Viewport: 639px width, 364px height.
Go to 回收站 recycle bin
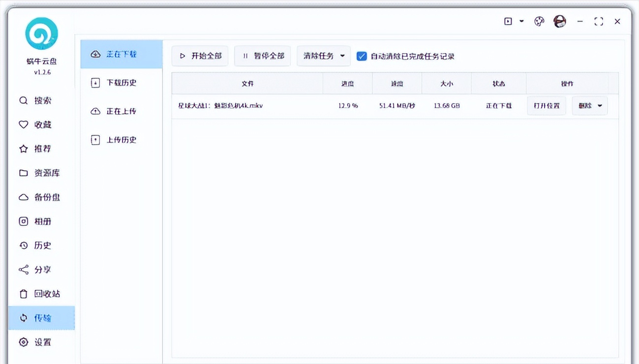[x=42, y=294]
